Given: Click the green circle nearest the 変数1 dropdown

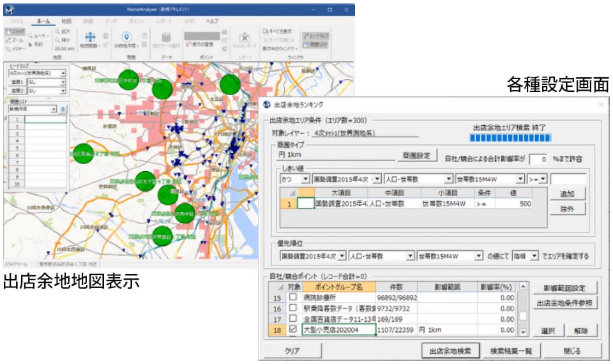Looking at the screenshot, I should (x=128, y=80).
